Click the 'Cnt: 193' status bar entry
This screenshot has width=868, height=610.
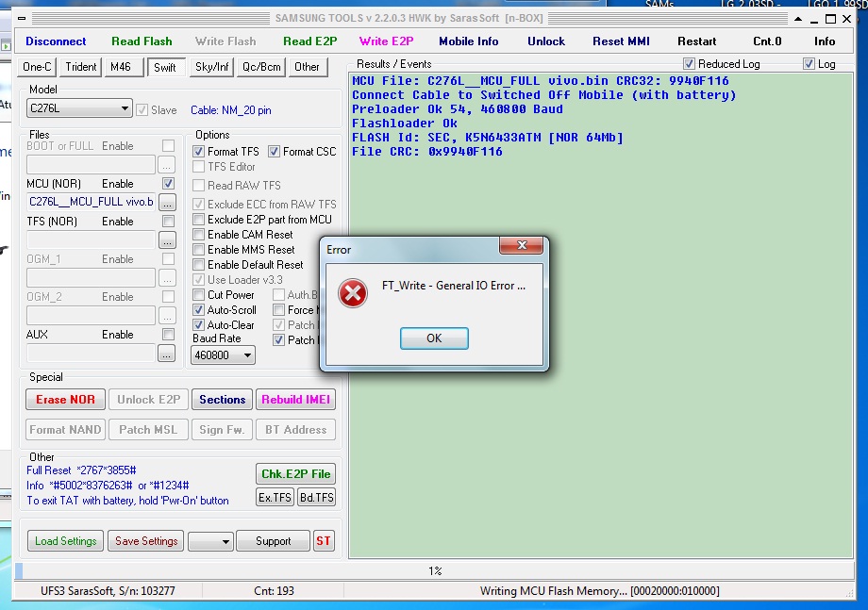pos(274,591)
